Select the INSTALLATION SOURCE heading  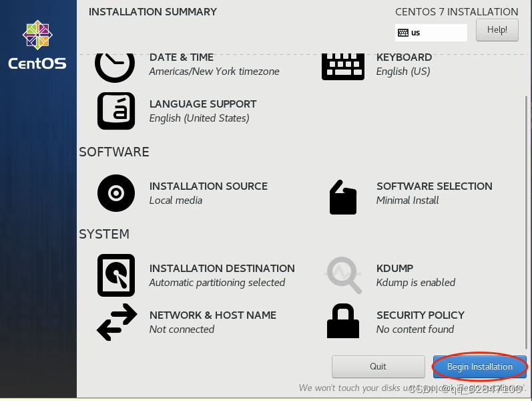[208, 186]
